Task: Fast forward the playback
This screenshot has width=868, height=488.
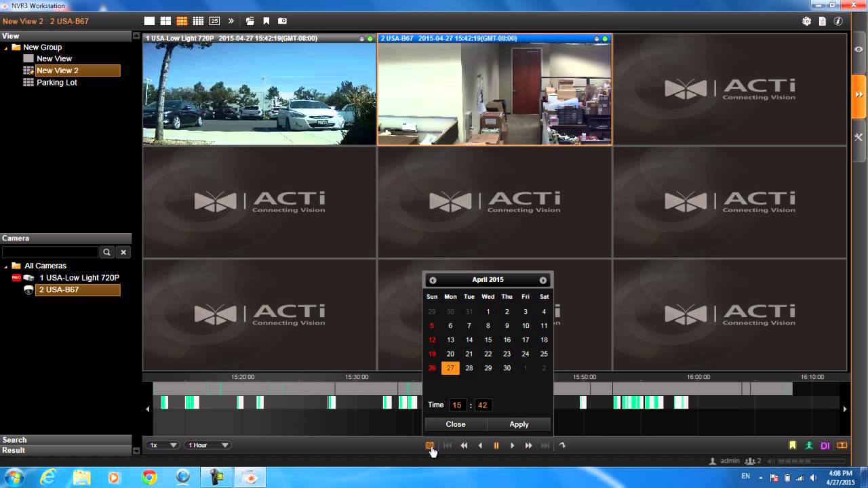Action: pyautogui.click(x=529, y=445)
